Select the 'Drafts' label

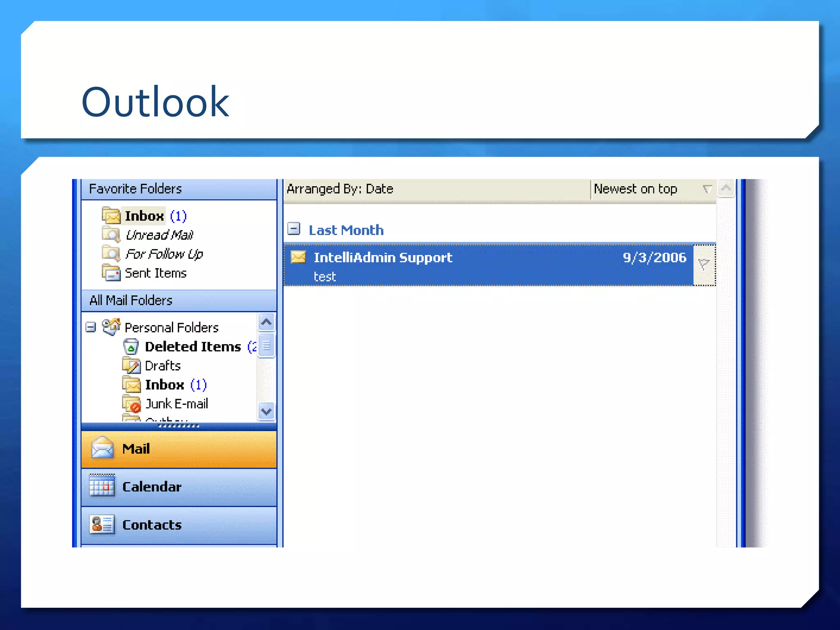coord(163,366)
